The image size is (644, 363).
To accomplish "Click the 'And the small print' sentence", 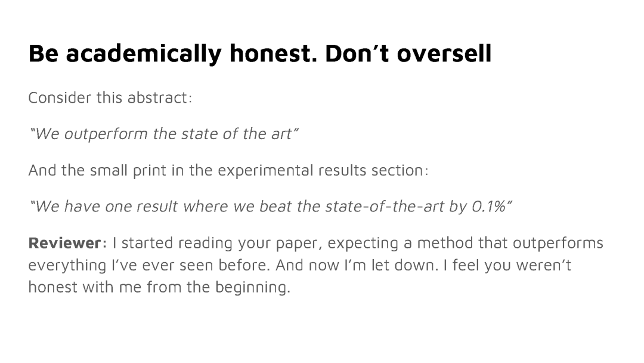I will [x=228, y=170].
